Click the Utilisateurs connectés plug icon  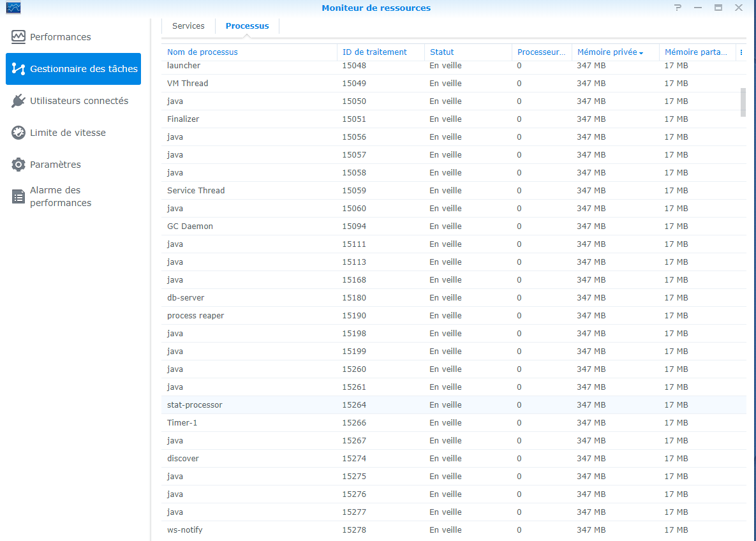[x=19, y=101]
